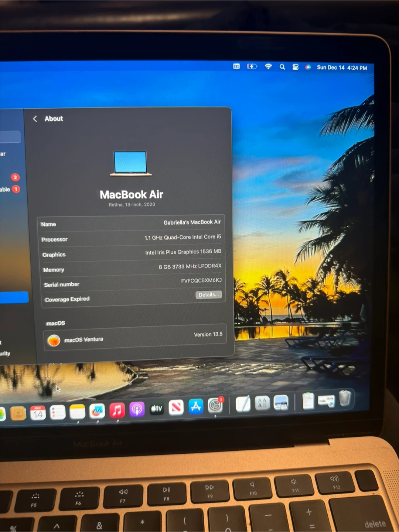Open Music app from the dock
This screenshot has width=399, height=532.
(117, 410)
